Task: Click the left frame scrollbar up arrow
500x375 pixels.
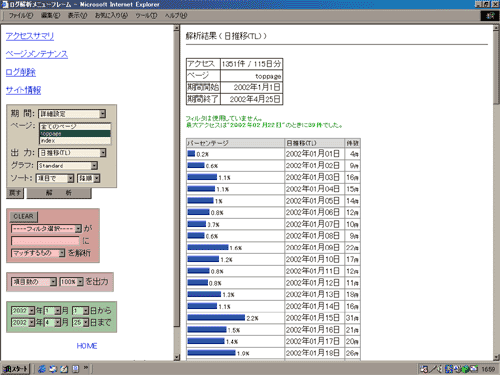Action: [177, 28]
